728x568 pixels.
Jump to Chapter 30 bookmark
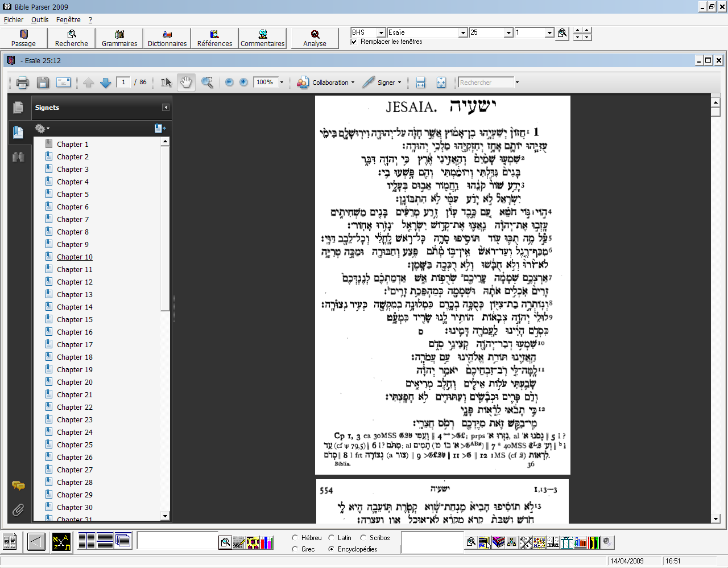pyautogui.click(x=75, y=508)
